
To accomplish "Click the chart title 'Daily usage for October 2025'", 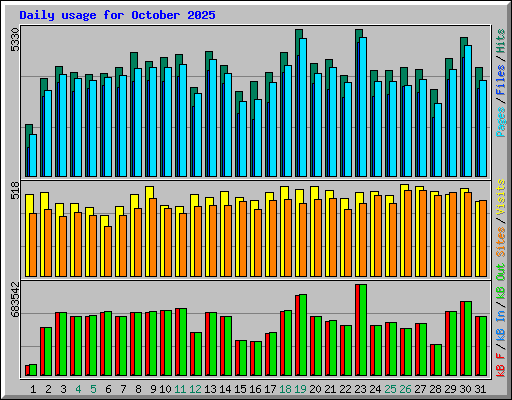I will tap(117, 15).
